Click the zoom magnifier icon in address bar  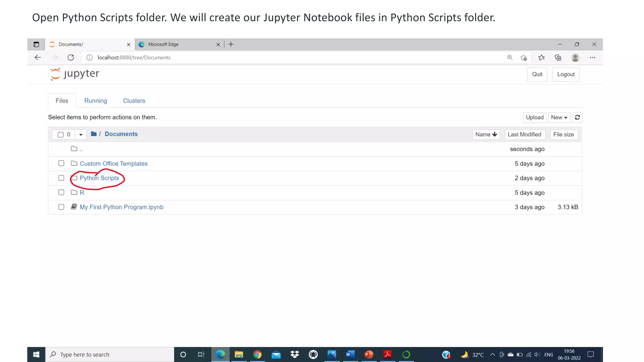pyautogui.click(x=510, y=58)
